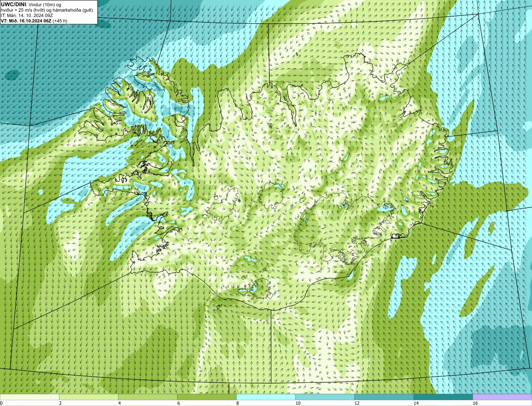Click the 8–10 m/s light cyan legend swatch
Screen dimensions: 532x406
click(x=266, y=397)
